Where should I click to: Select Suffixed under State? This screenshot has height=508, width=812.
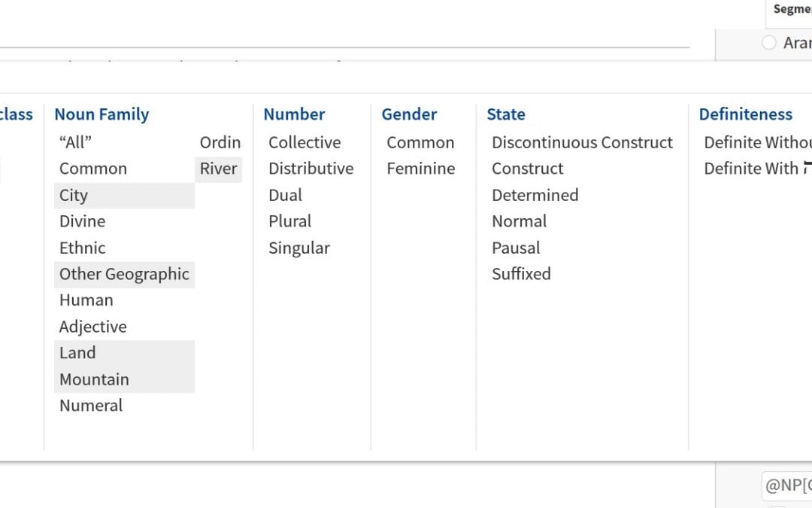pos(522,274)
